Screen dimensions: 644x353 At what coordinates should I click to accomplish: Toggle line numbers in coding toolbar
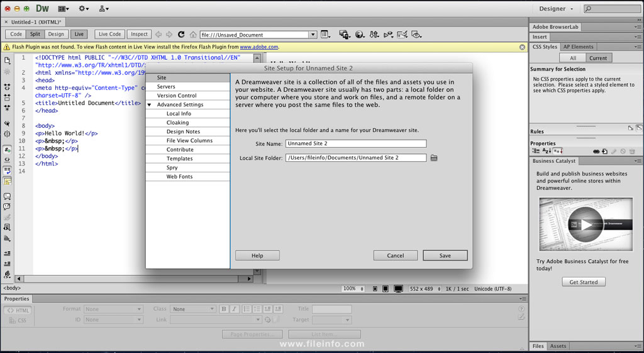[7, 150]
